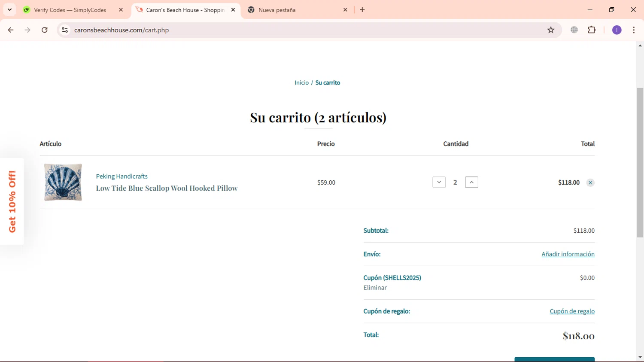Click the quantity value 2
The width and height of the screenshot is (644, 362).
(x=455, y=183)
